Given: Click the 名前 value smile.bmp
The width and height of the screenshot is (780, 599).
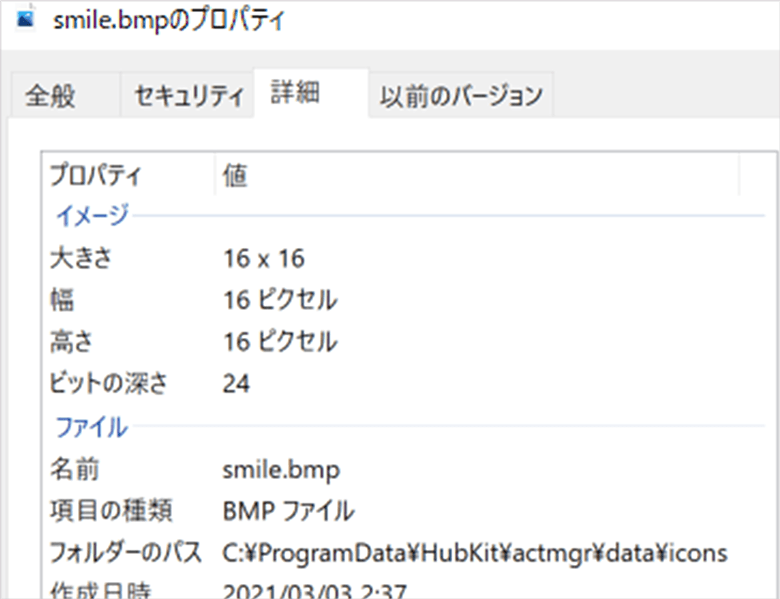Looking at the screenshot, I should (281, 470).
